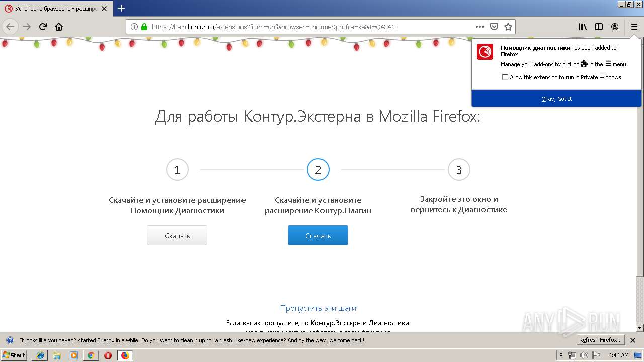Download Контур.Плагин via the blue Скачать button
The image size is (644, 362).
click(318, 235)
